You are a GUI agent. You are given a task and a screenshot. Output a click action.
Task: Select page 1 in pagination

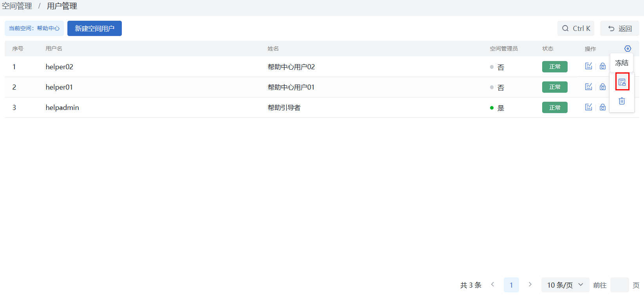511,285
